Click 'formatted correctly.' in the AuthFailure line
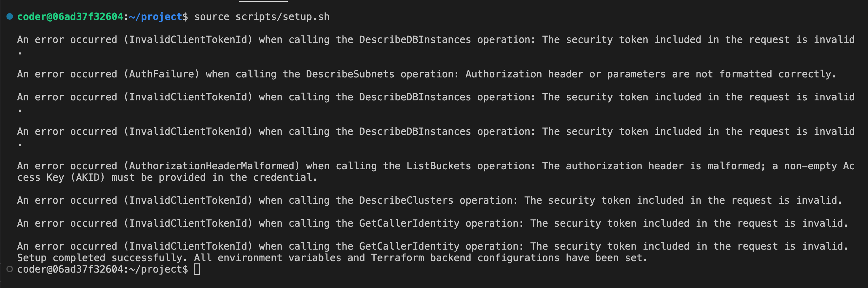This screenshot has height=288, width=868. tap(778, 74)
